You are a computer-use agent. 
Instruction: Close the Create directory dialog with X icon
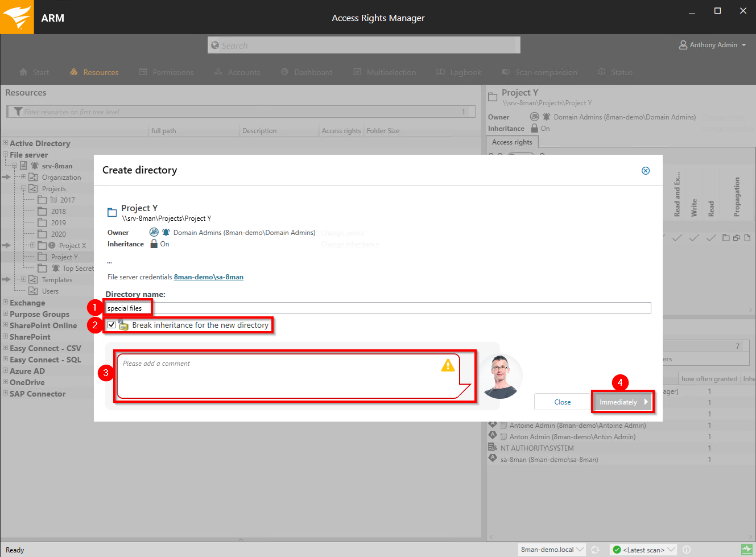point(646,171)
